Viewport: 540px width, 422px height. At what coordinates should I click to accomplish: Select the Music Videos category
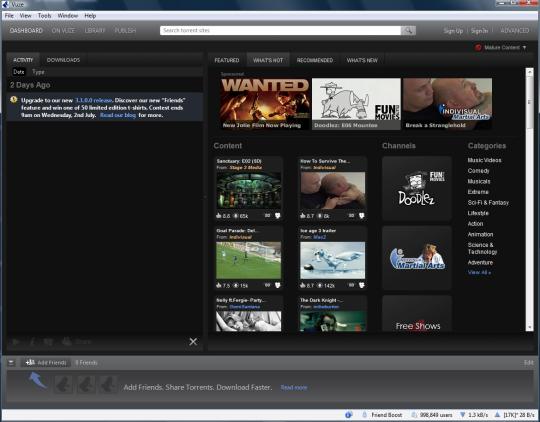click(484, 160)
